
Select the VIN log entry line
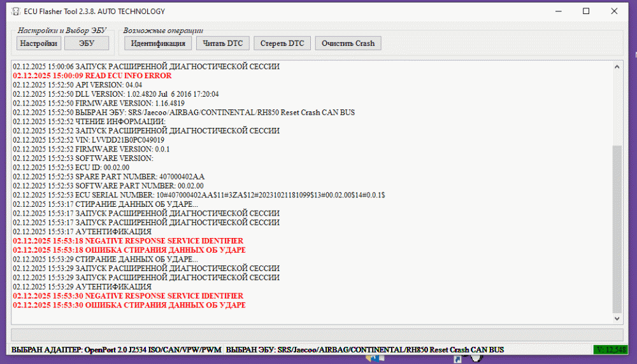coord(89,140)
